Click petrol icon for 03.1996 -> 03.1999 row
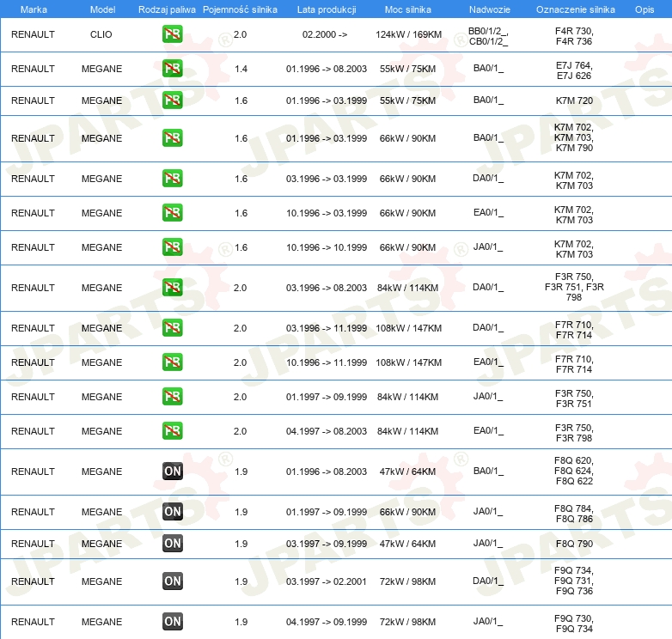Viewport: 672px width, 639px height. [172, 178]
